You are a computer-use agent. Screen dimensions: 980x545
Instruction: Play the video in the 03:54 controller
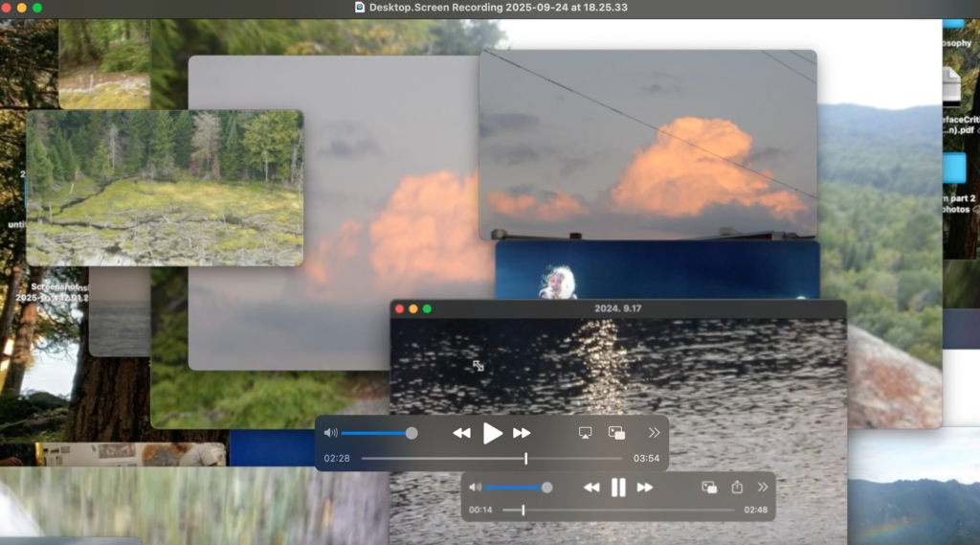point(492,433)
